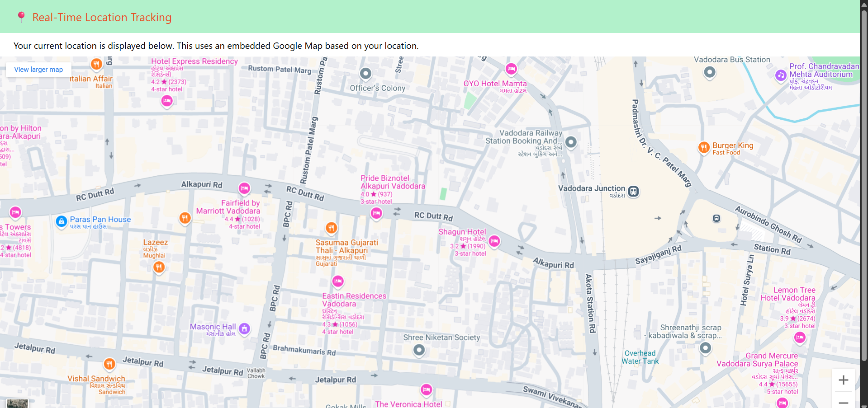Select the Grand Mercure Vadodara Surya Palace label
This screenshot has height=408, width=868.
point(757,360)
